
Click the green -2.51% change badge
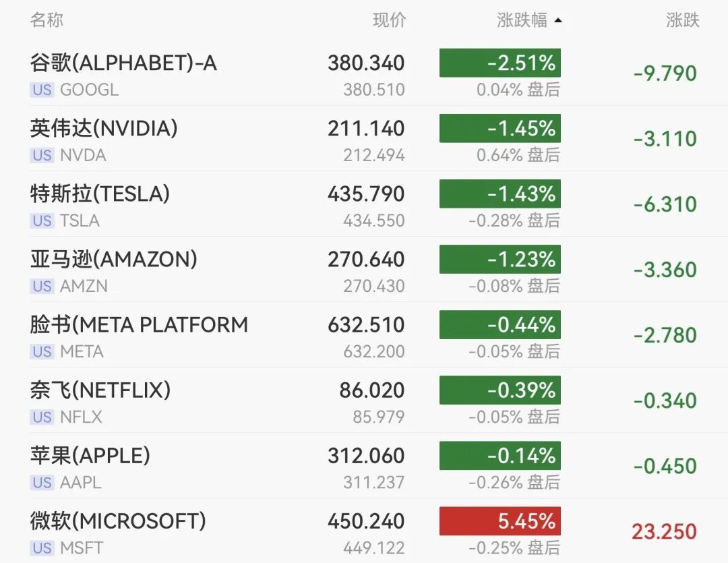(500, 63)
